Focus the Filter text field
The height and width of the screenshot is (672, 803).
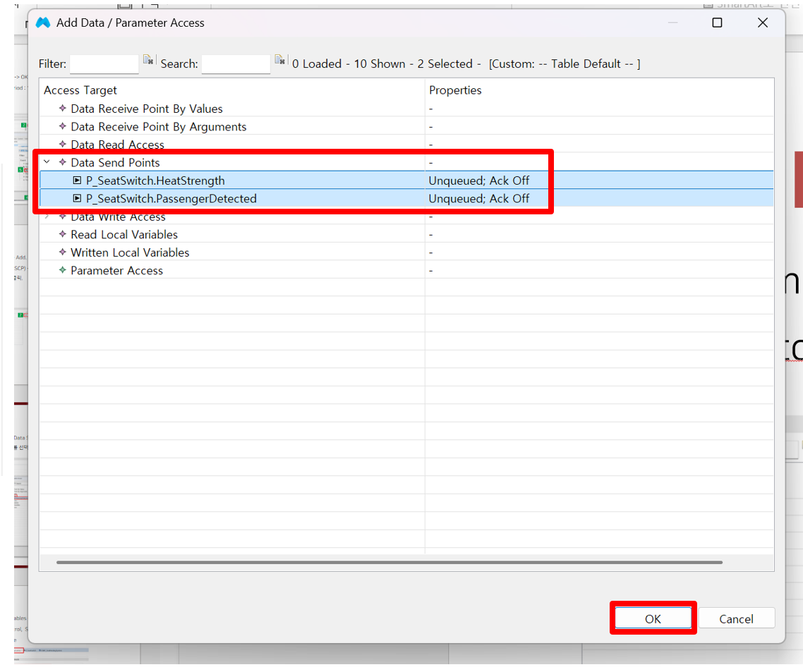tap(104, 64)
